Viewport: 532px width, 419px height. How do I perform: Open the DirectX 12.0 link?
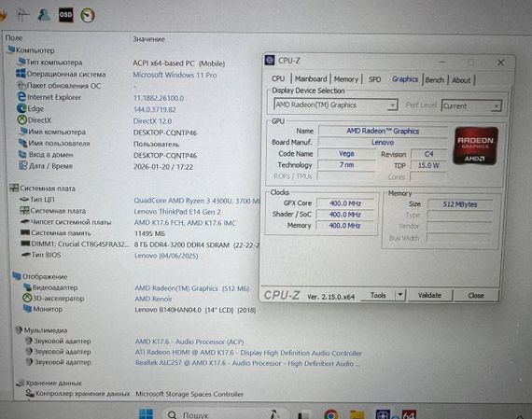click(152, 121)
